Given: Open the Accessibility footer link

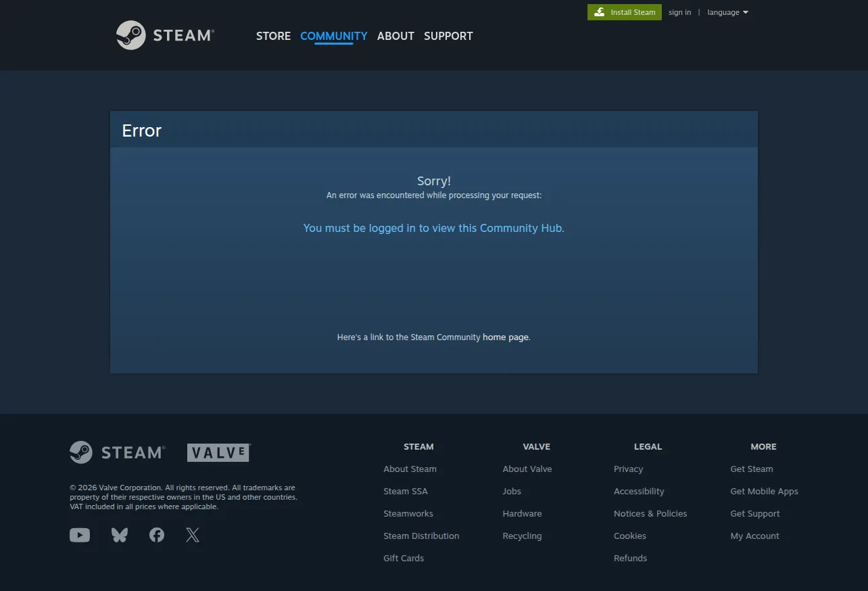Looking at the screenshot, I should tap(639, 491).
